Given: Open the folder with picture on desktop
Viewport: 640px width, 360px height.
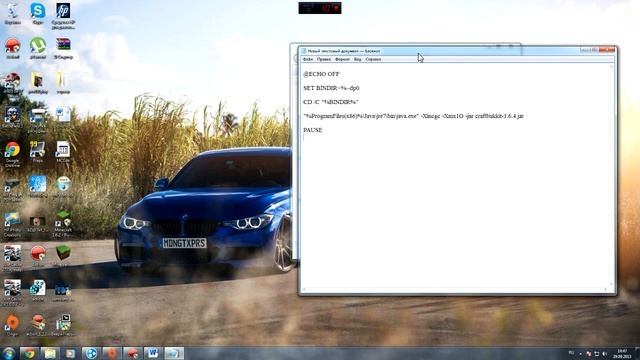Looking at the screenshot, I should [38, 82].
